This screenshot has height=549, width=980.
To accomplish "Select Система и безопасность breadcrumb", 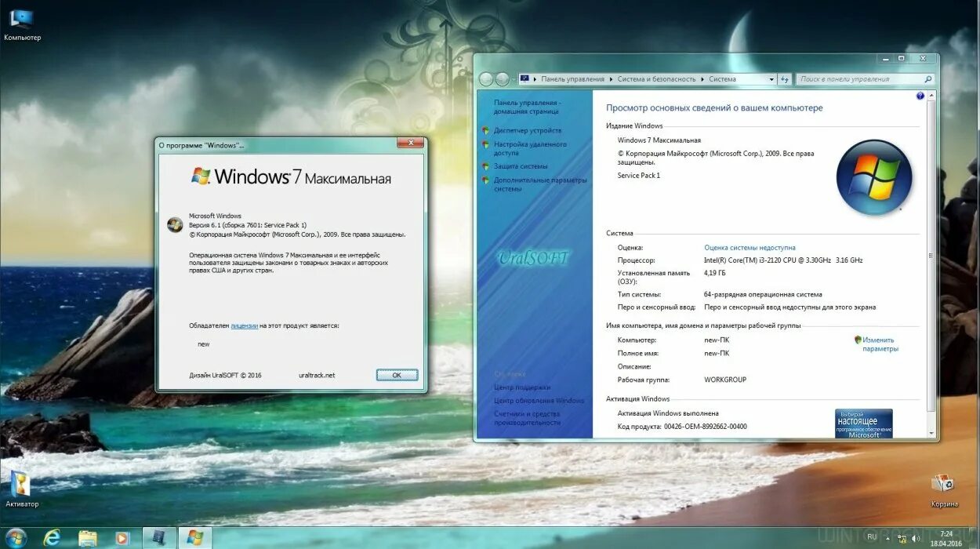I will (x=656, y=79).
